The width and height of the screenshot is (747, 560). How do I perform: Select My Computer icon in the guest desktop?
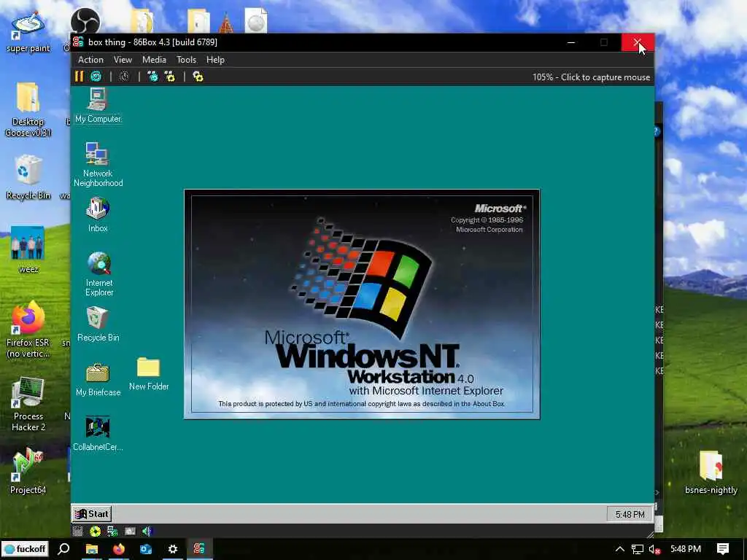(x=98, y=106)
